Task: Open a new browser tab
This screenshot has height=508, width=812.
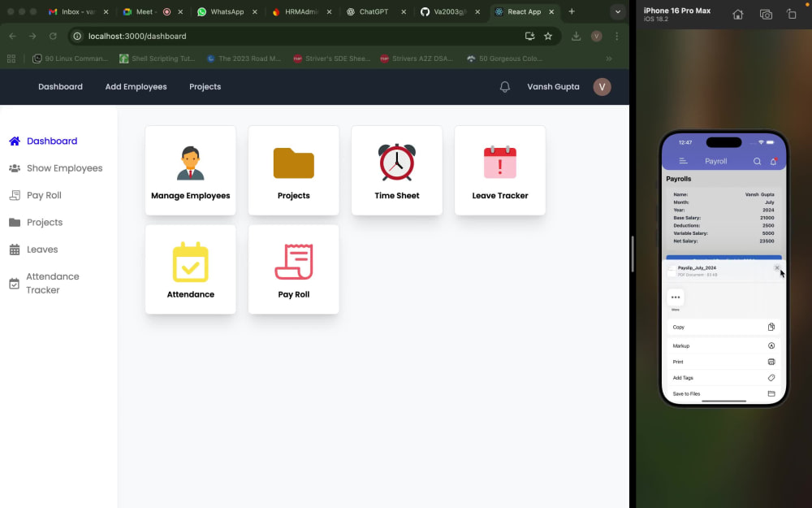Action: pos(572,11)
